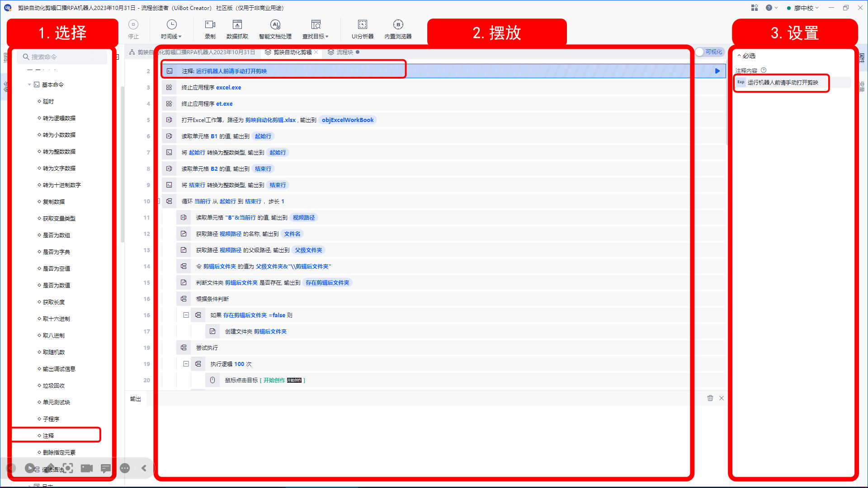Close the 剪映自动化剪辑 tab
Viewport: 868px width, 488px height.
[x=316, y=52]
